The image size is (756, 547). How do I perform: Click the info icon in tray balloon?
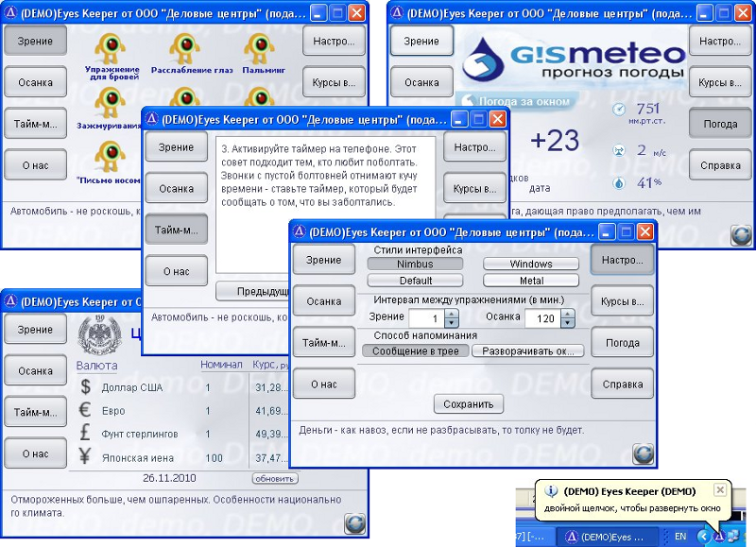pyautogui.click(x=551, y=491)
